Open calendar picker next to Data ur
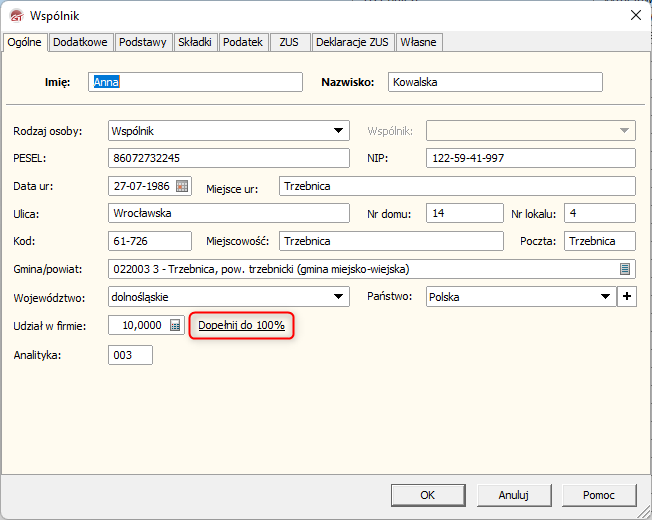The height and width of the screenshot is (520, 652). (x=182, y=186)
